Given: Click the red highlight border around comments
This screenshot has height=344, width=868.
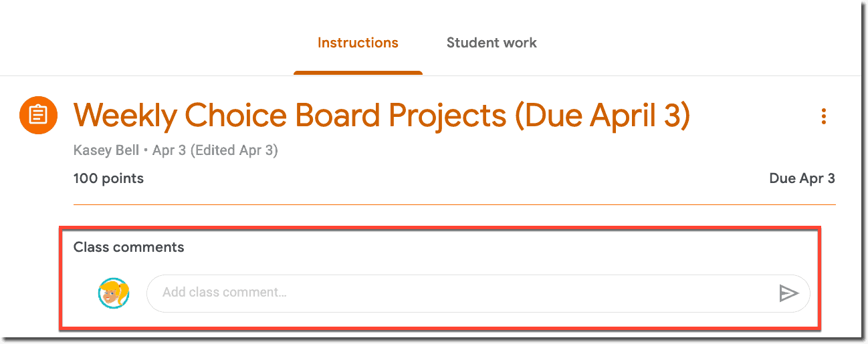Looking at the screenshot, I should [440, 228].
